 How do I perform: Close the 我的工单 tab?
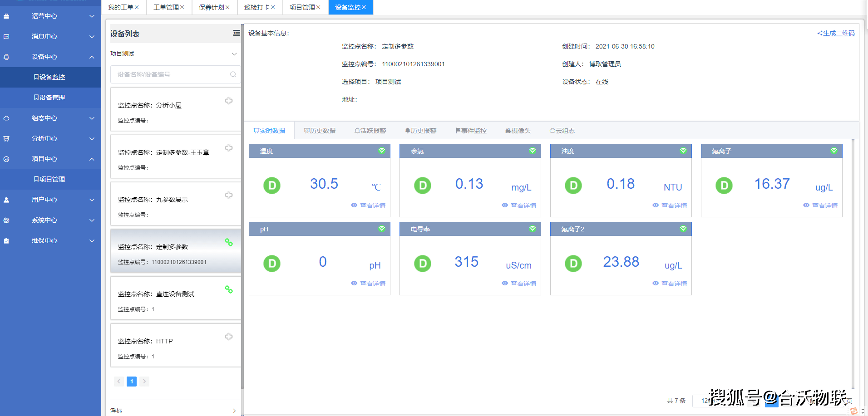137,7
